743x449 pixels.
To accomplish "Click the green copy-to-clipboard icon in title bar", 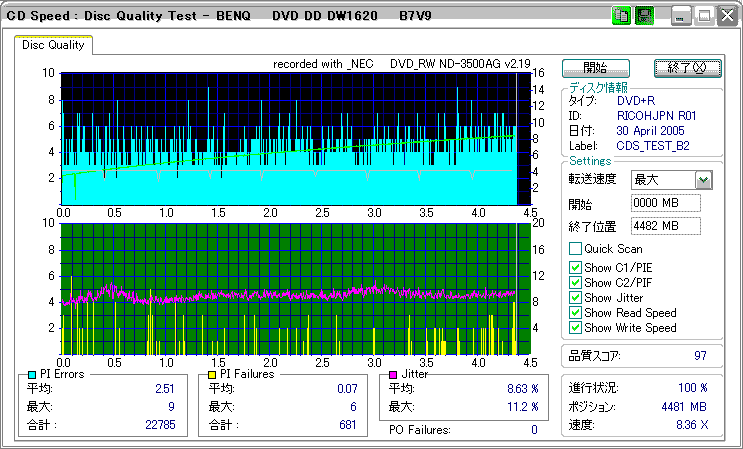I will (x=620, y=16).
